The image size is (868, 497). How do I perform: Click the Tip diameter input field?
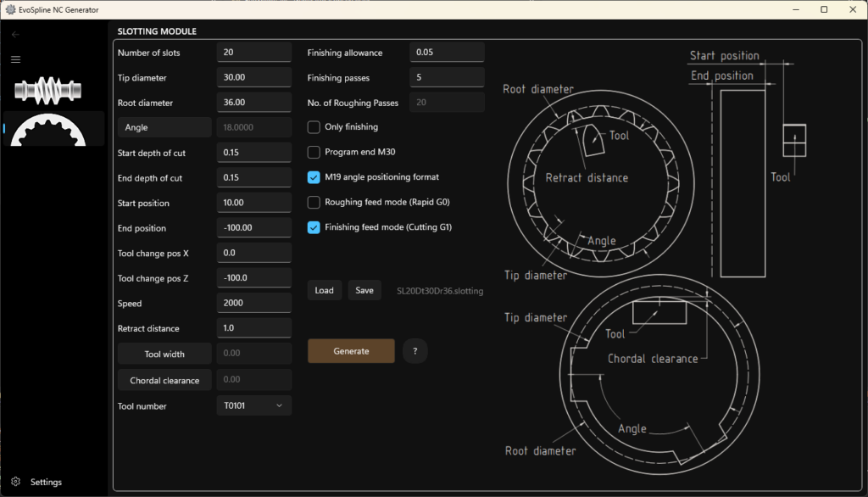tap(254, 77)
